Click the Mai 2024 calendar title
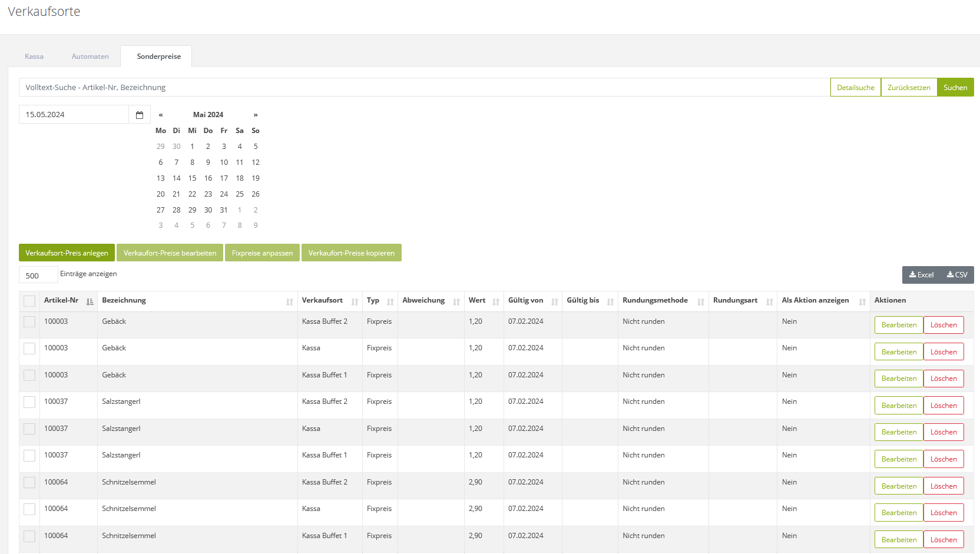This screenshot has height=554, width=980. click(208, 115)
